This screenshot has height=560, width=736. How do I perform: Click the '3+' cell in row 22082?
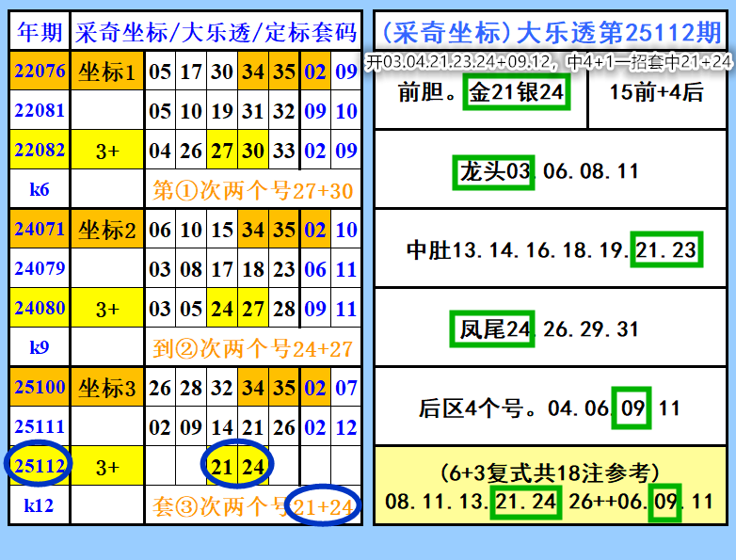(107, 151)
